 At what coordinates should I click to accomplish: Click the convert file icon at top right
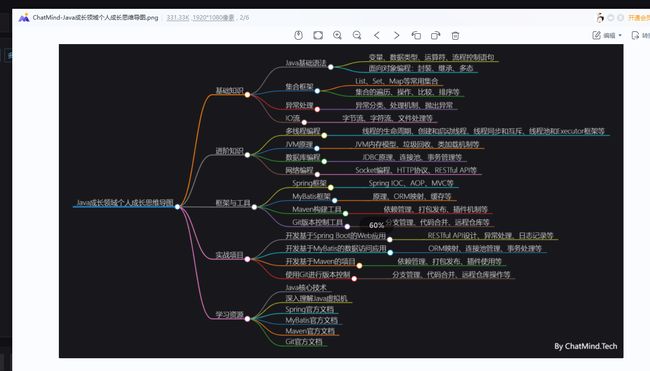(635, 35)
